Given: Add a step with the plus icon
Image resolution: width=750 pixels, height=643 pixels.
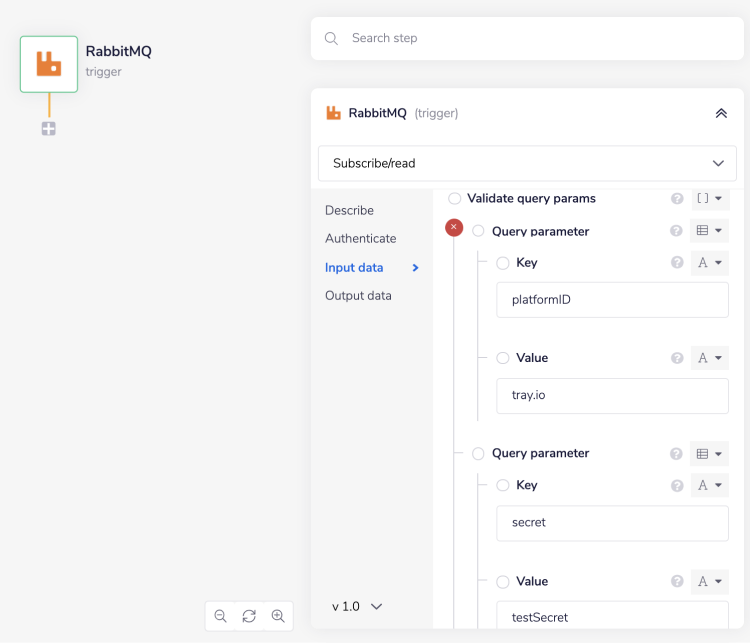Looking at the screenshot, I should pos(48,128).
